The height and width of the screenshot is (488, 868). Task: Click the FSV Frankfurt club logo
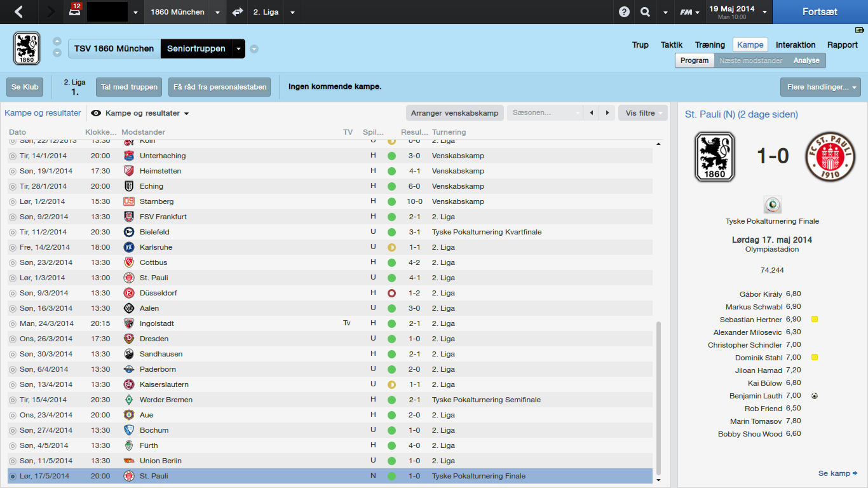tap(129, 217)
